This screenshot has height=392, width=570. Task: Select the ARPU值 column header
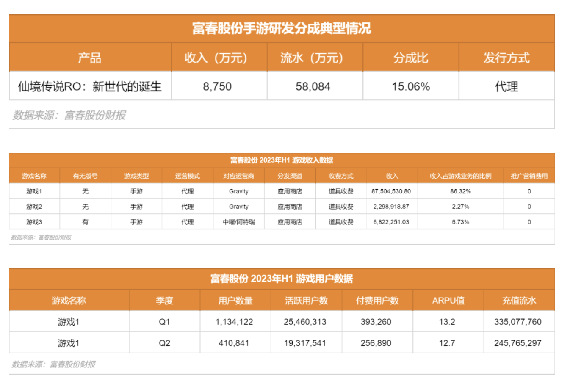pyautogui.click(x=448, y=300)
